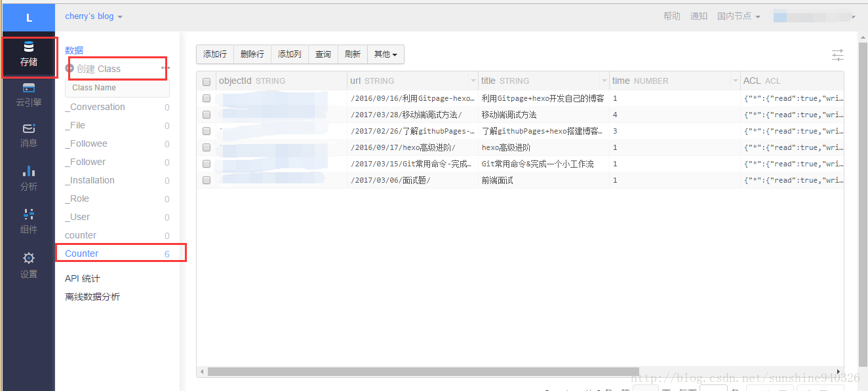
Task: Open the 组件 (Components) section
Action: [x=28, y=222]
